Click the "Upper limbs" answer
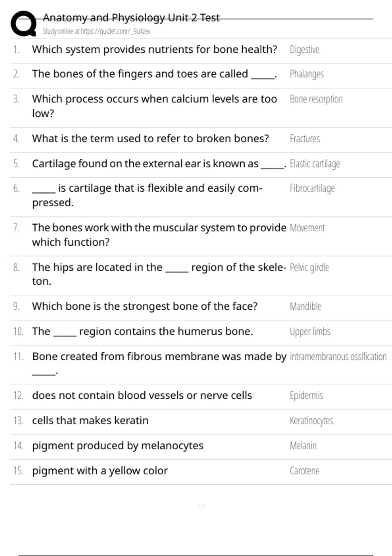 coord(310,332)
